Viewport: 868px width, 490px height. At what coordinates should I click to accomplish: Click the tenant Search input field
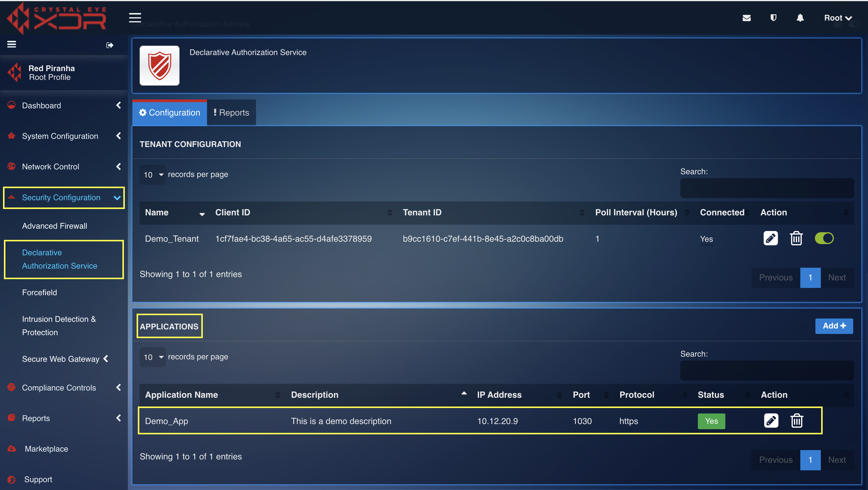[767, 188]
